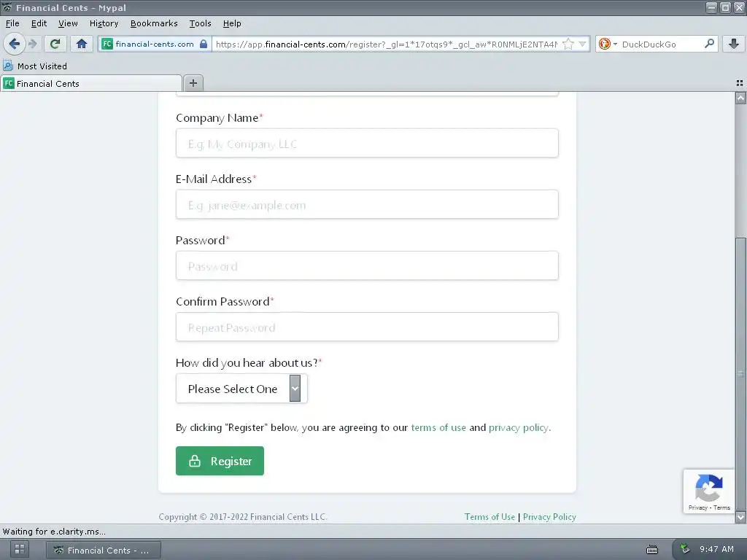
Task: Click the page scrollbar up arrow
Action: coord(740,98)
